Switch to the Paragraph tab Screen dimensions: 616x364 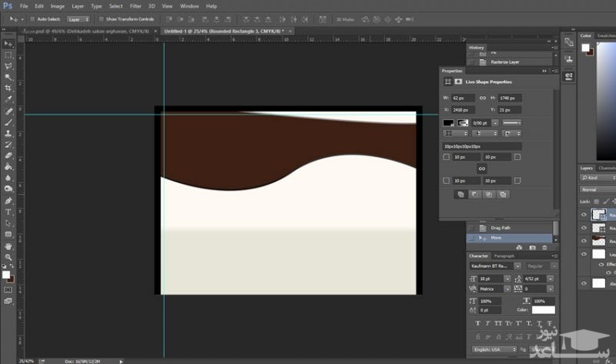coord(504,255)
